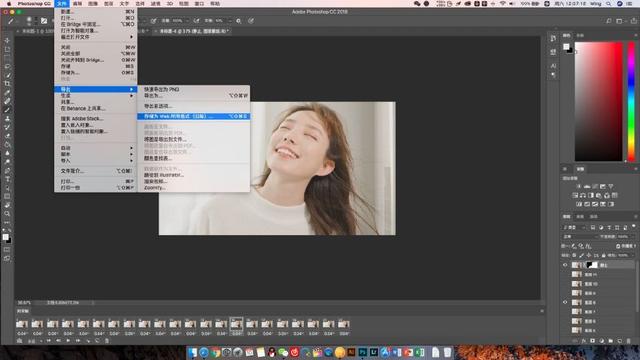
Task: Toggle layer filtering switch in Layers panel
Action: [x=633, y=227]
